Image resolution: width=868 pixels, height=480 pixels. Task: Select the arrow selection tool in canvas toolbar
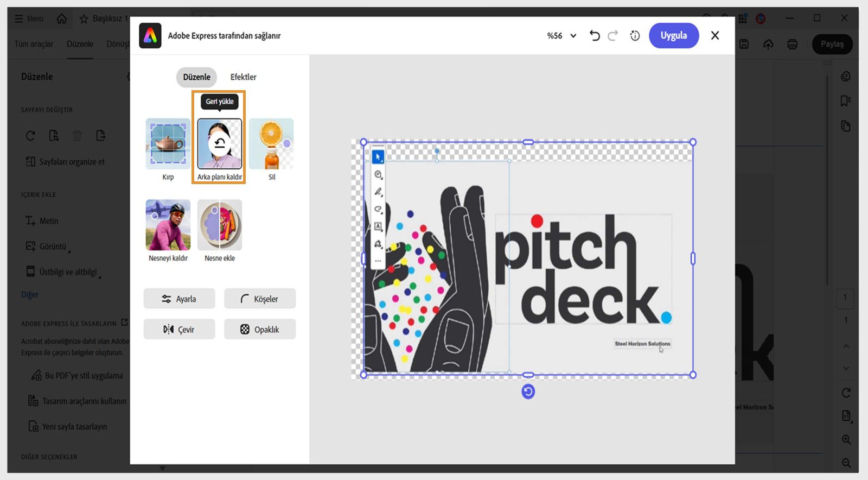[x=378, y=157]
